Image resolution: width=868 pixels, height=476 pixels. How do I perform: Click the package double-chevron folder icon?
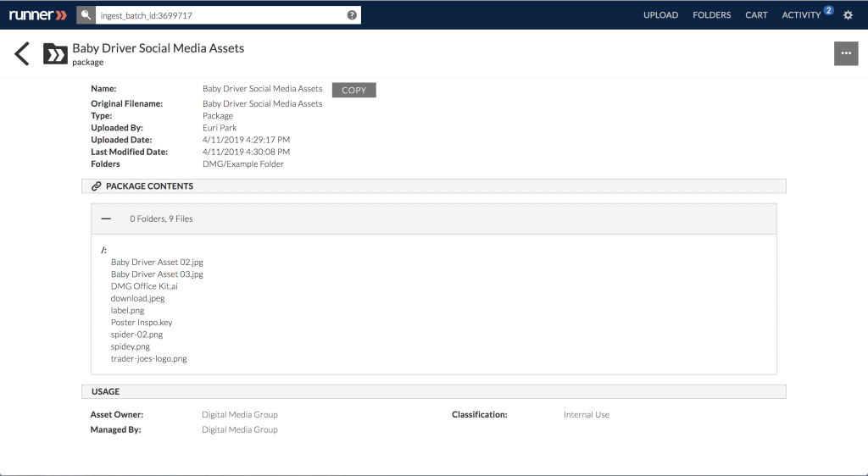coord(55,54)
